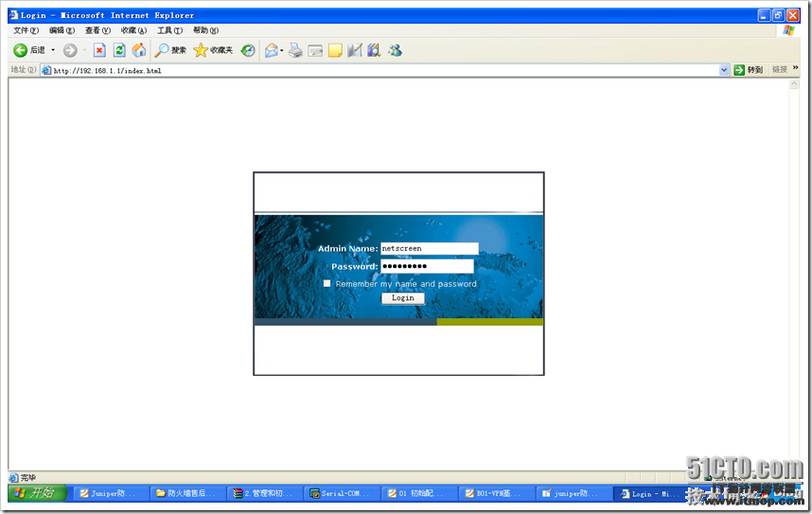This screenshot has width=812, height=514.
Task: Click the vertical scrollbar up arrow
Action: click(x=794, y=84)
